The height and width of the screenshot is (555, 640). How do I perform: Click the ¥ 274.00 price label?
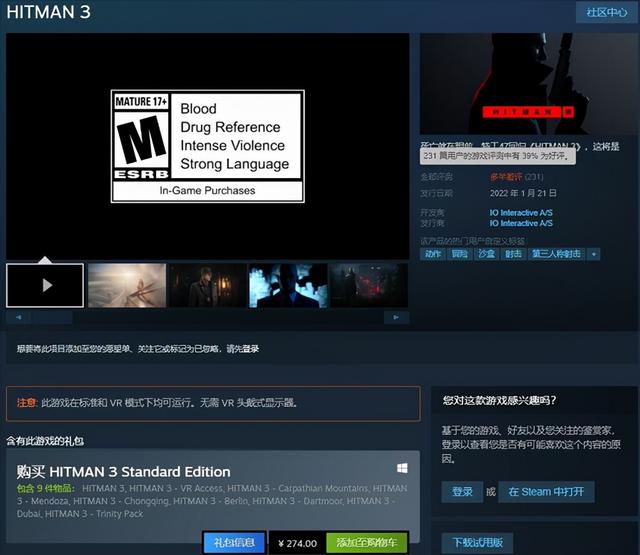coord(298,544)
